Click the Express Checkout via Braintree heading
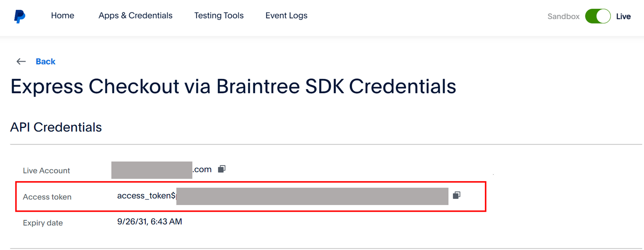644x250 pixels. [x=233, y=87]
